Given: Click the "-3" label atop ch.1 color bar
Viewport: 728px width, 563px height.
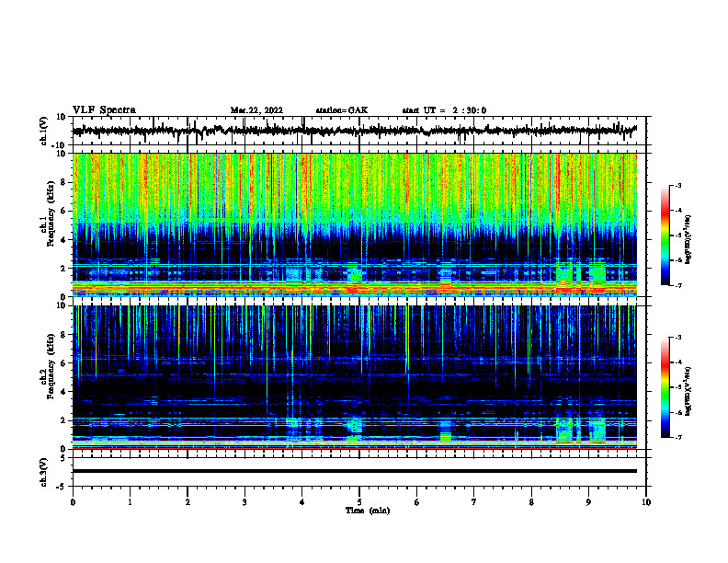Looking at the screenshot, I should click(678, 185).
